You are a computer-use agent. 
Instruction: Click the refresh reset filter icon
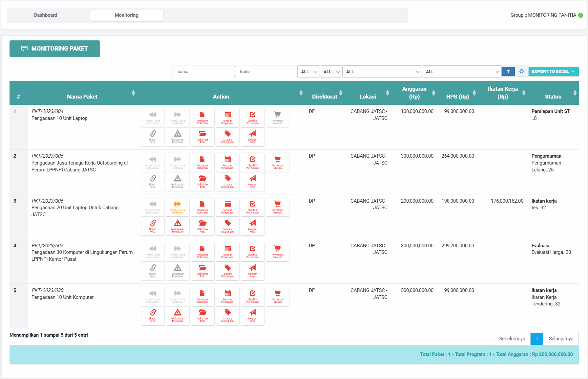[521, 71]
